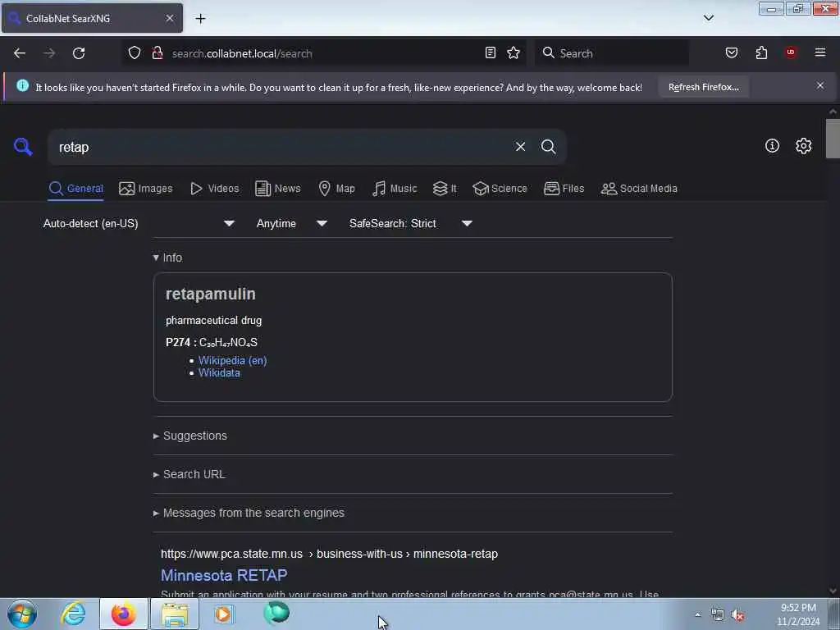
Task: Reload the current page
Action: coord(79,53)
